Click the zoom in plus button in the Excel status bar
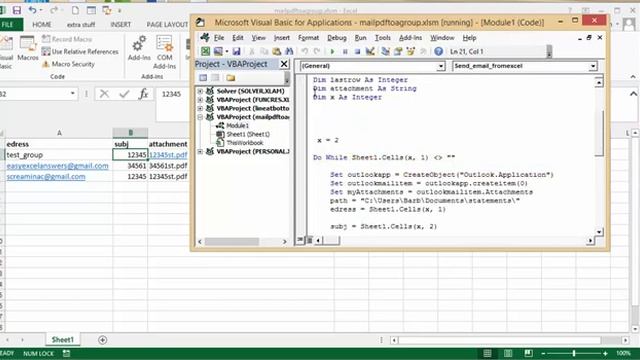This screenshot has height=360, width=640. click(x=605, y=353)
